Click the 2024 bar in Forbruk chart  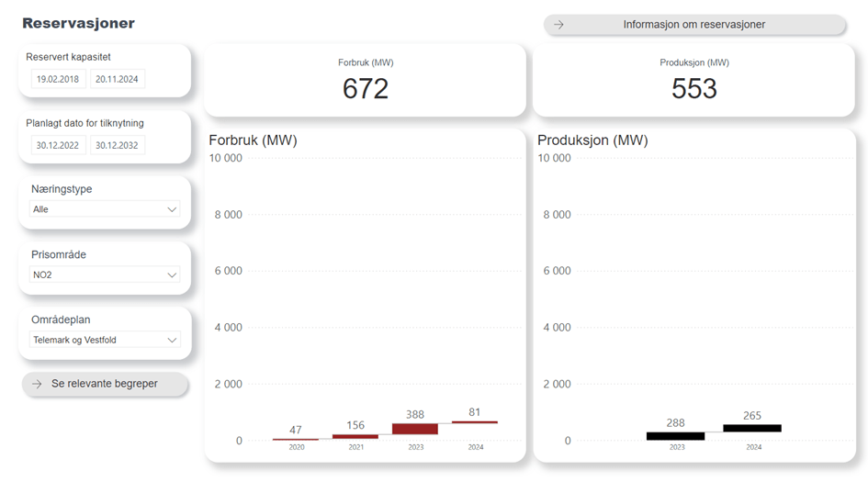tap(475, 422)
